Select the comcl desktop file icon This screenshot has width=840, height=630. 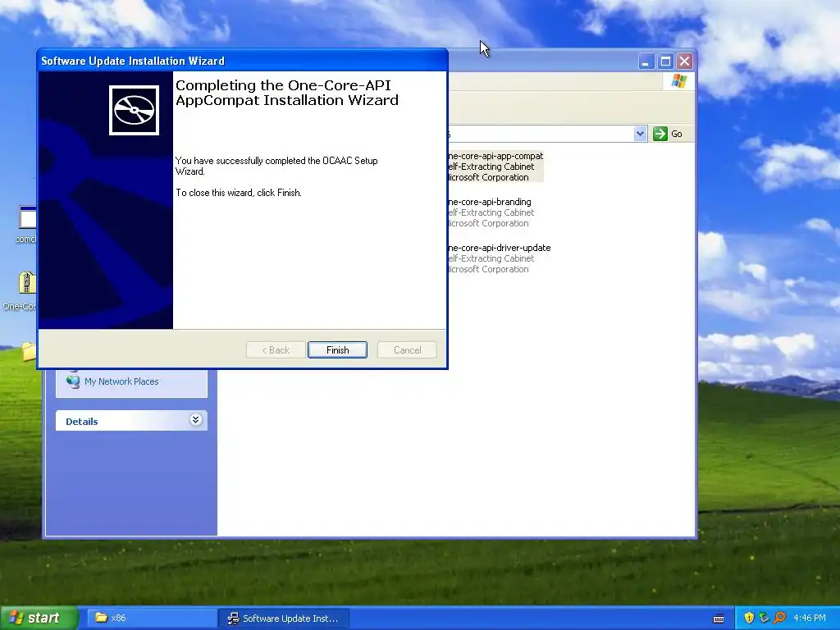(27, 218)
